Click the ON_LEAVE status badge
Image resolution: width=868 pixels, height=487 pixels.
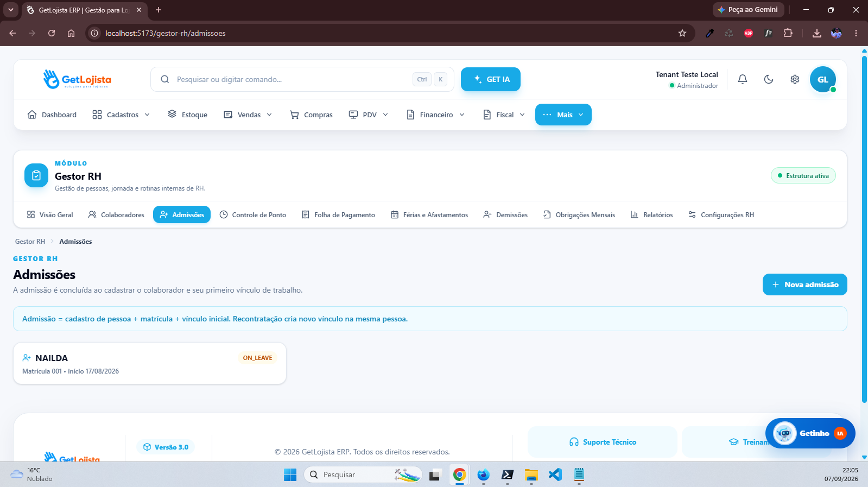(258, 358)
